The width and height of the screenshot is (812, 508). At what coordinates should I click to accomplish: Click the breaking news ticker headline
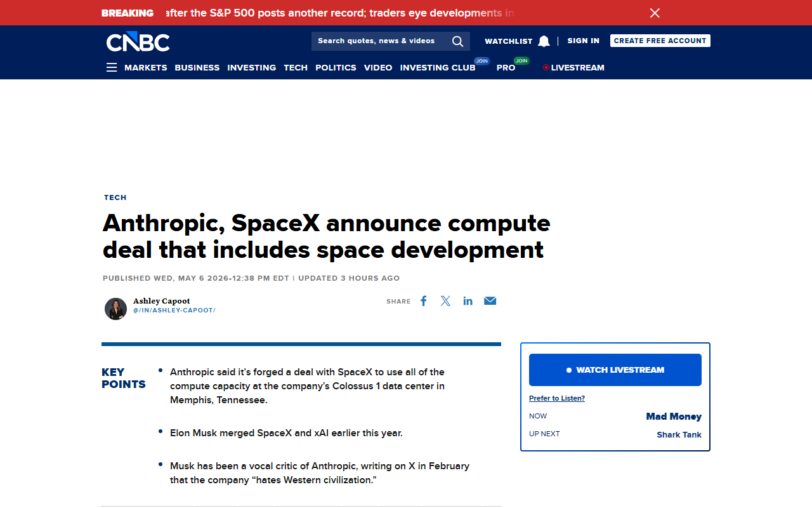click(x=340, y=13)
